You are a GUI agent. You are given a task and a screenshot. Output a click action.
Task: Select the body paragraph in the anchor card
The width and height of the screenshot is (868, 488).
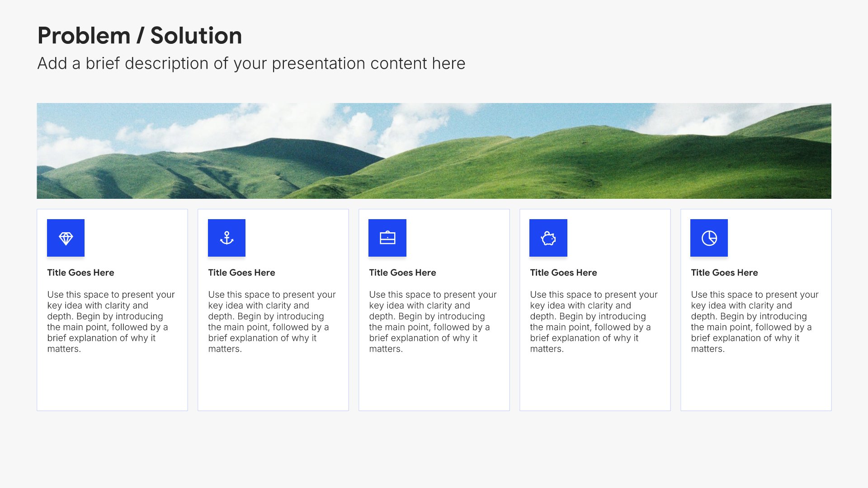pyautogui.click(x=272, y=322)
